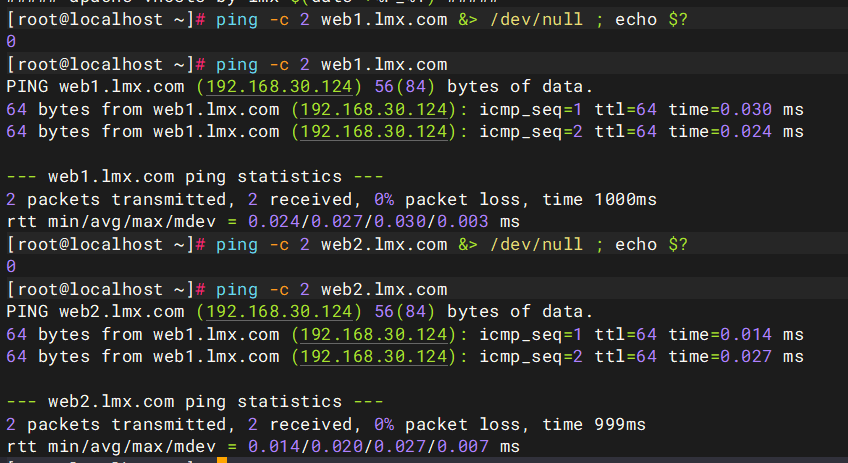
Task: Click 'time=0.027' in the last icmp_seq=2 row
Action: coord(720,356)
